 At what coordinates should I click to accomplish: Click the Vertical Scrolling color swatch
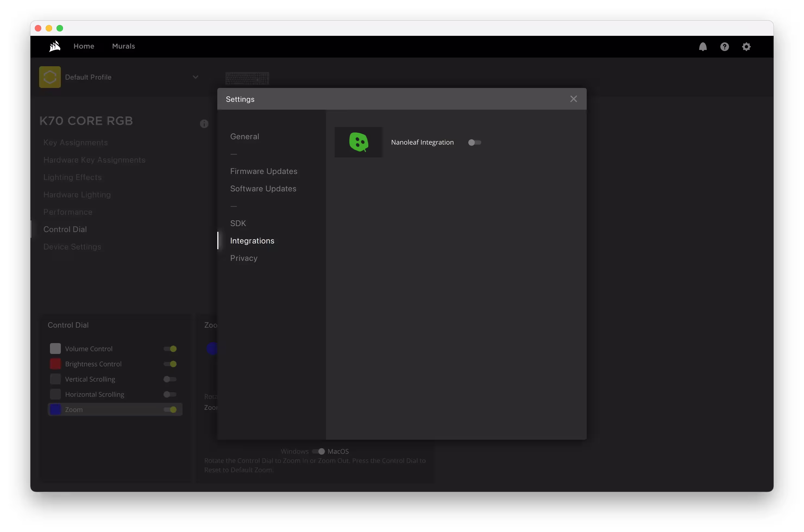tap(55, 379)
